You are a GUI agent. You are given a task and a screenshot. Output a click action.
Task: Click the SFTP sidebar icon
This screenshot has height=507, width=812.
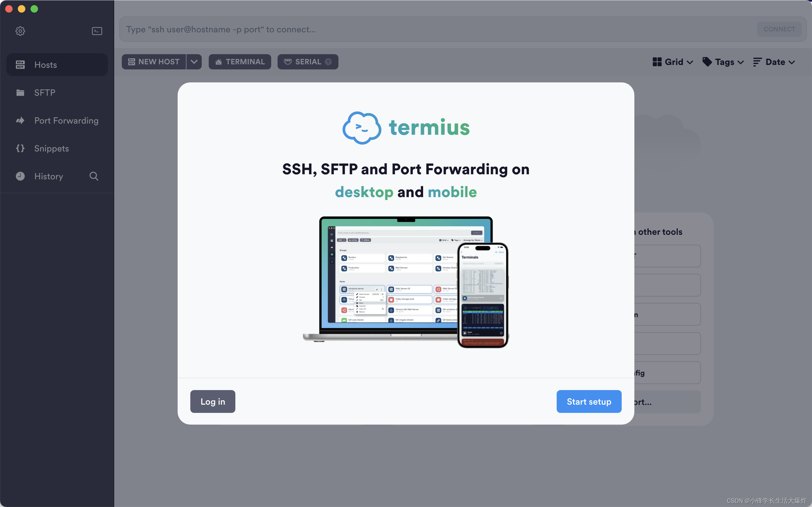click(x=21, y=92)
